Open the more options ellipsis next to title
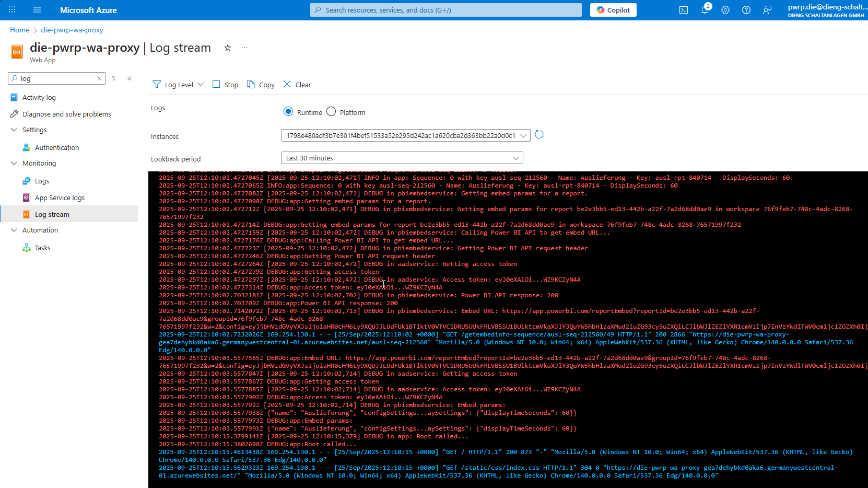This screenshot has height=488, width=868. pyautogui.click(x=244, y=48)
